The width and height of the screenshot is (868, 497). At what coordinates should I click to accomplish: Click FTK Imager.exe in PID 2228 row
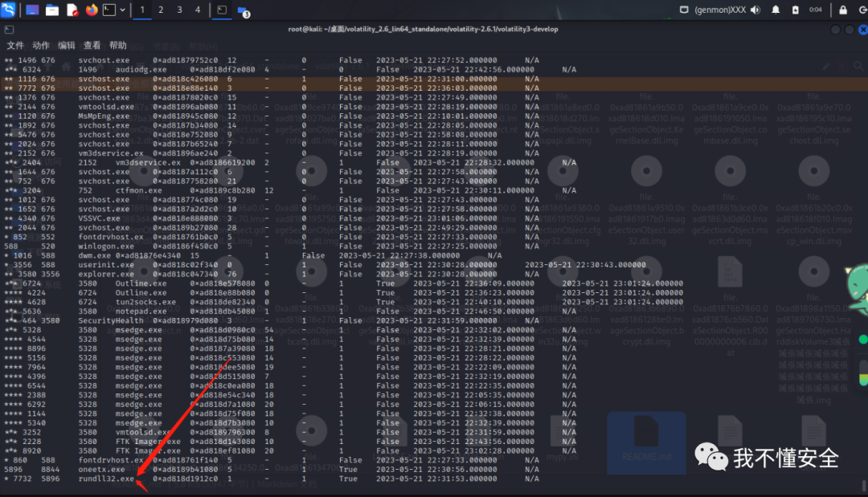148,441
